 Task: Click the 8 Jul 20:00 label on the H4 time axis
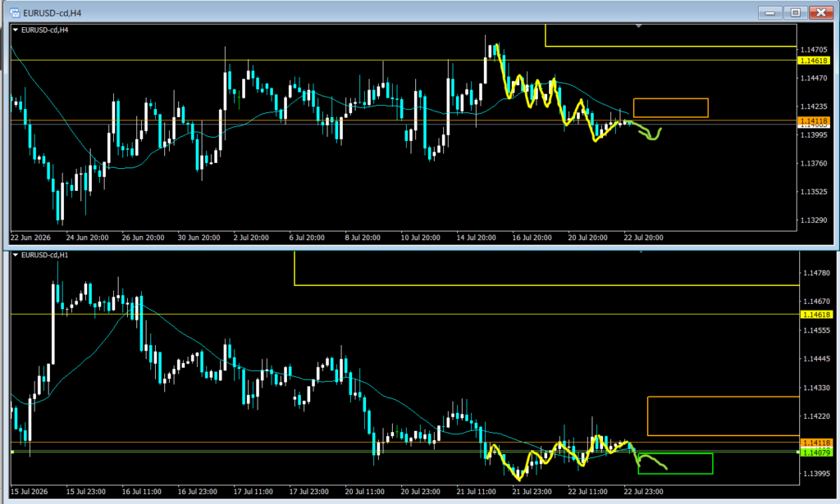point(363,238)
